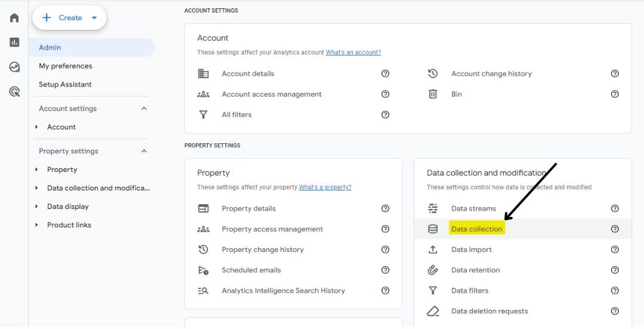Click the Create button label
The width and height of the screenshot is (644, 329).
point(70,18)
